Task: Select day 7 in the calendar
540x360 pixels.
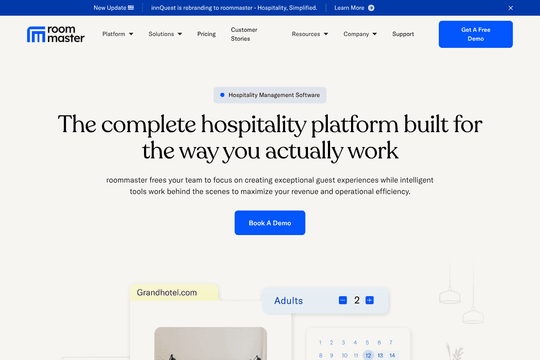Action: tap(391, 342)
